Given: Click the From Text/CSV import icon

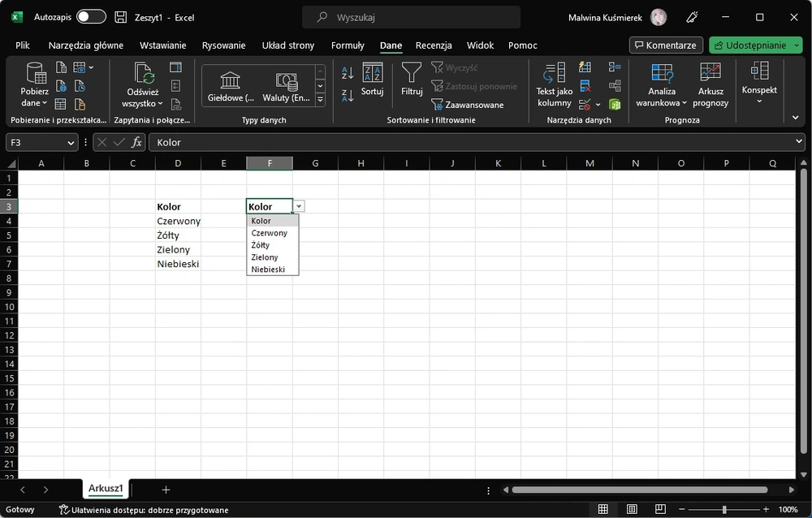Looking at the screenshot, I should click(61, 67).
